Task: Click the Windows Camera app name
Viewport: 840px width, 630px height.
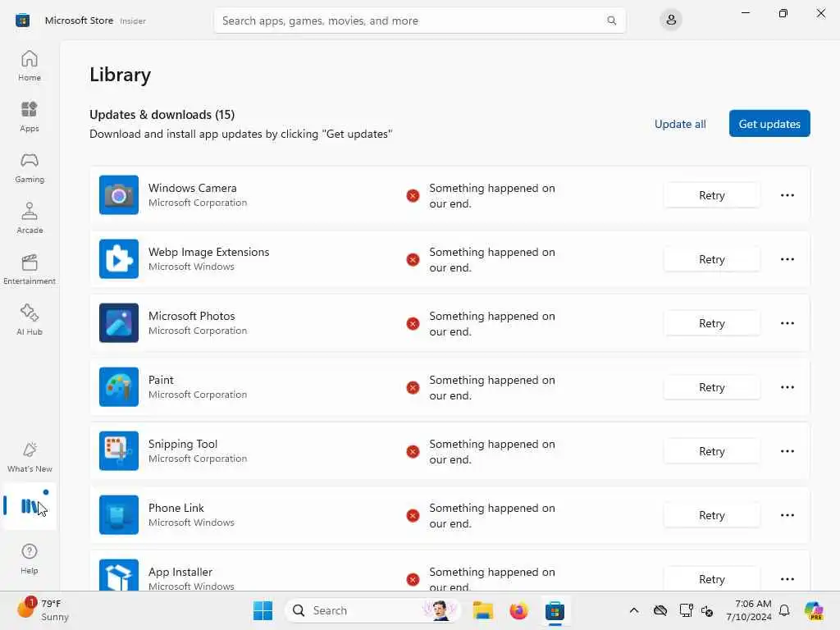Action: click(x=192, y=188)
